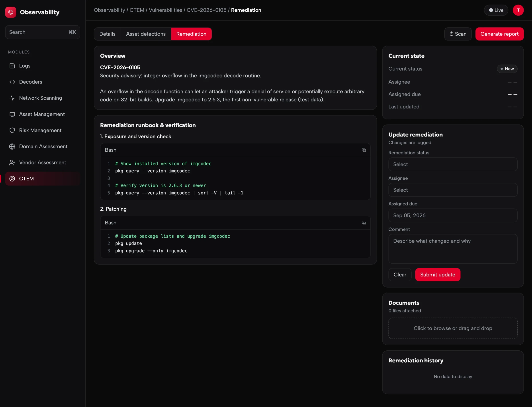Click the 'pkg upgrade --only imcodec' line
The height and width of the screenshot is (407, 532).
(151, 251)
